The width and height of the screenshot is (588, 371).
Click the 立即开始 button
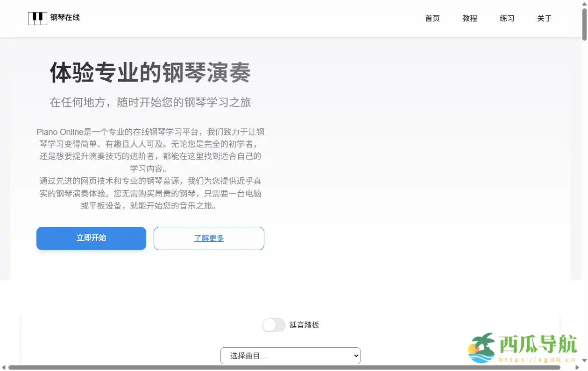click(x=91, y=238)
